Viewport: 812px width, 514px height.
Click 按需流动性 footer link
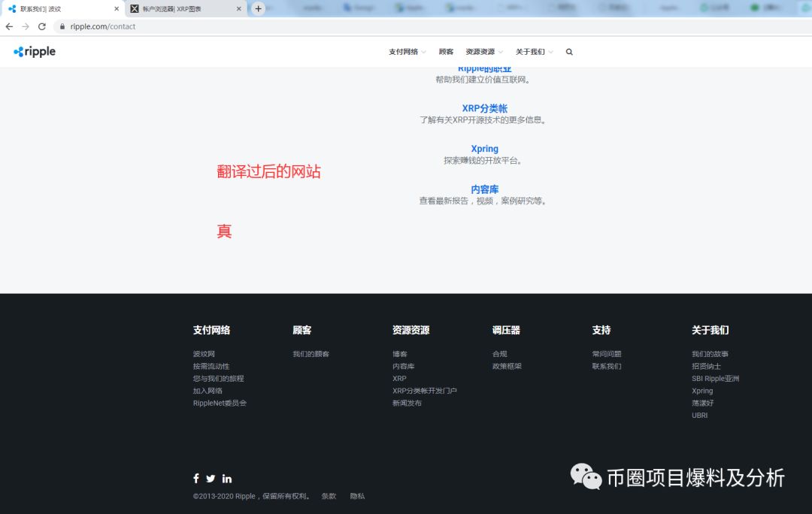(211, 366)
